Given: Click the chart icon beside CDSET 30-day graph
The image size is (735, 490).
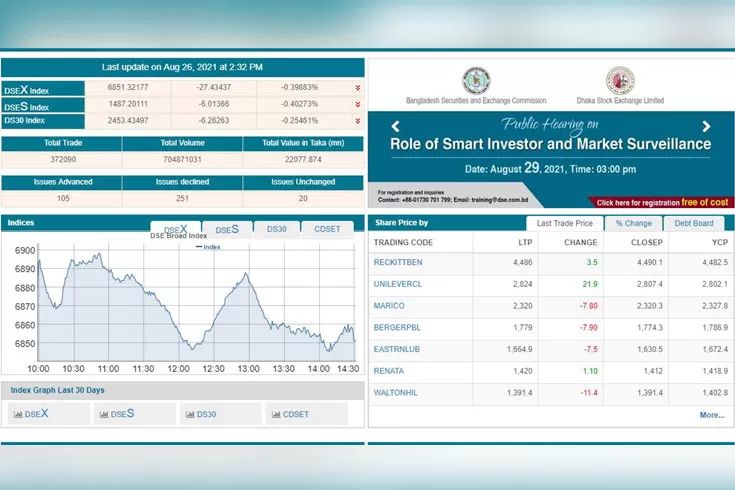Looking at the screenshot, I should point(276,414).
